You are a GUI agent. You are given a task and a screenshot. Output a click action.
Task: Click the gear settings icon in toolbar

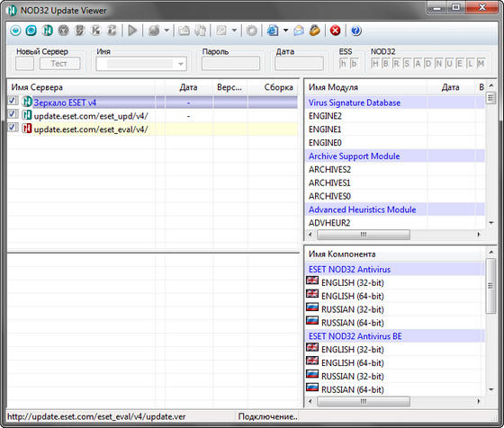pyautogui.click(x=252, y=31)
